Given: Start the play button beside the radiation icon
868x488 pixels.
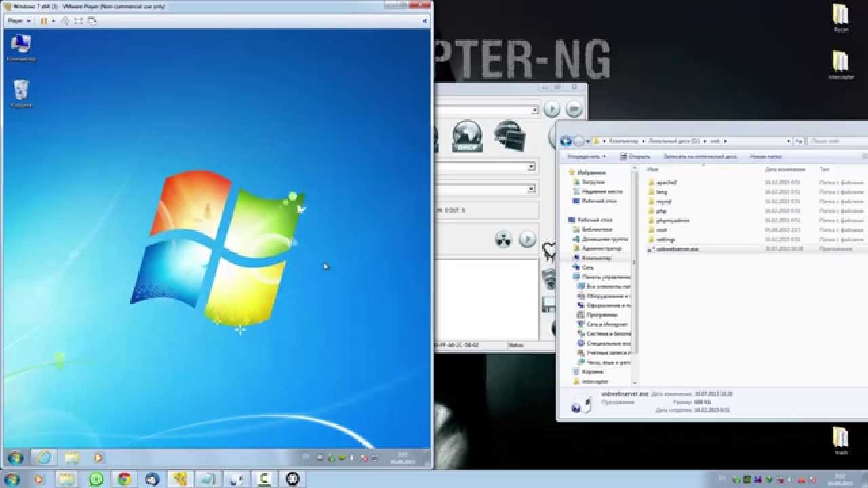Looking at the screenshot, I should [x=527, y=239].
